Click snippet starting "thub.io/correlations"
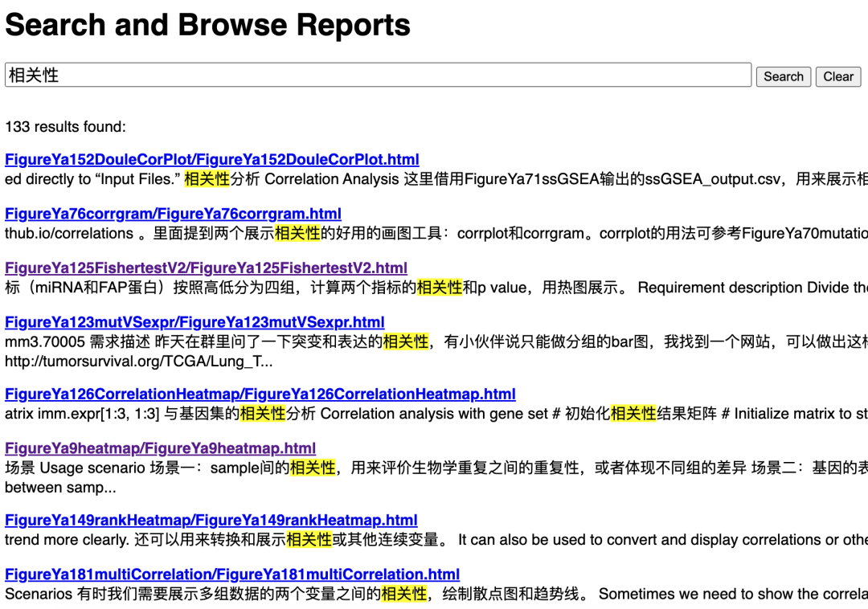 click(436, 234)
